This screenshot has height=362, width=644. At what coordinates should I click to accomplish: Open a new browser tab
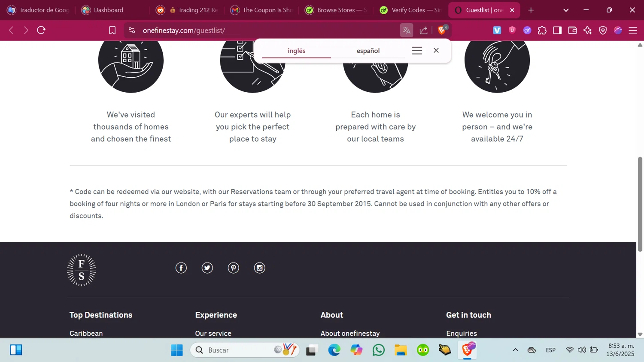[531, 10]
